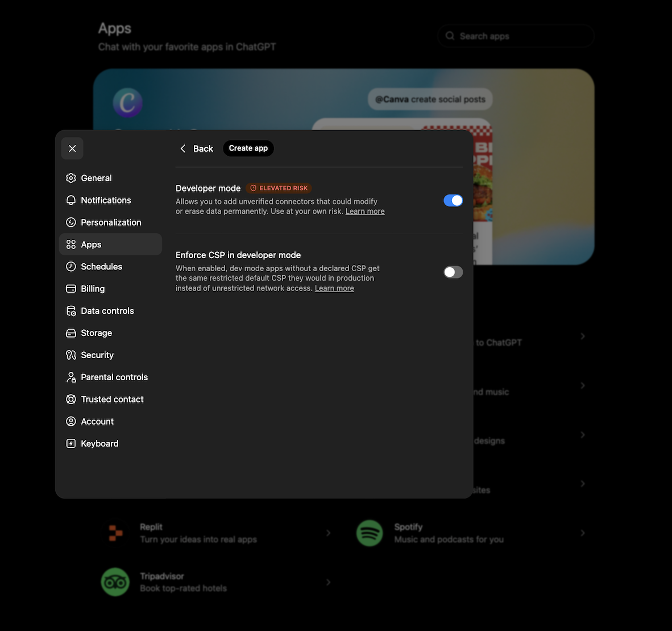Select Apps in the settings sidebar
This screenshot has width=672, height=631.
pos(110,244)
